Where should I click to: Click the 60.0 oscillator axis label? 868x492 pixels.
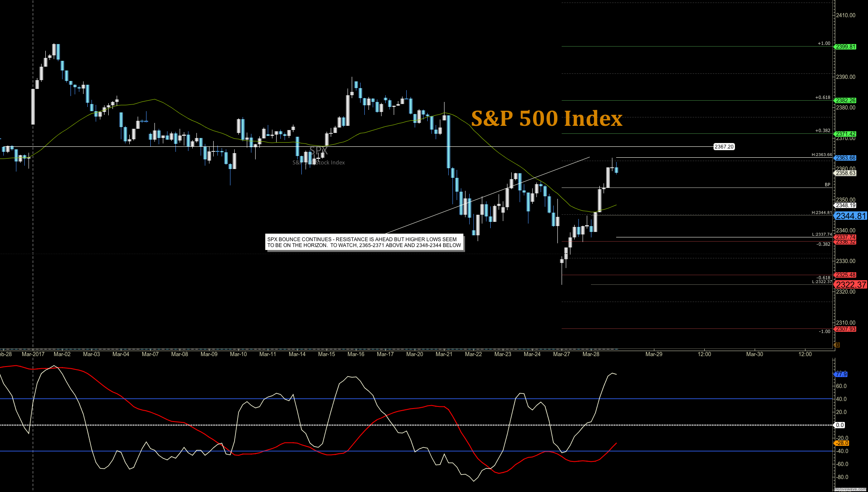841,386
